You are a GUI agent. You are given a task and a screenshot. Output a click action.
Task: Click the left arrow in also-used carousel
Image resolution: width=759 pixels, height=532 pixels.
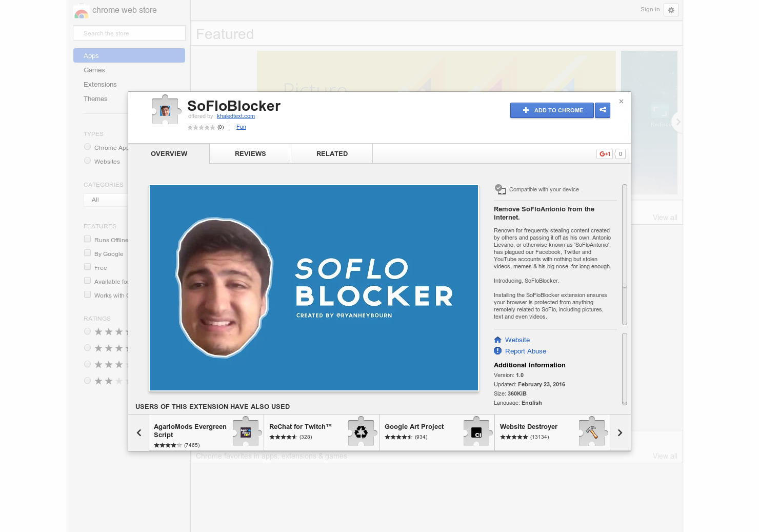[x=138, y=432]
